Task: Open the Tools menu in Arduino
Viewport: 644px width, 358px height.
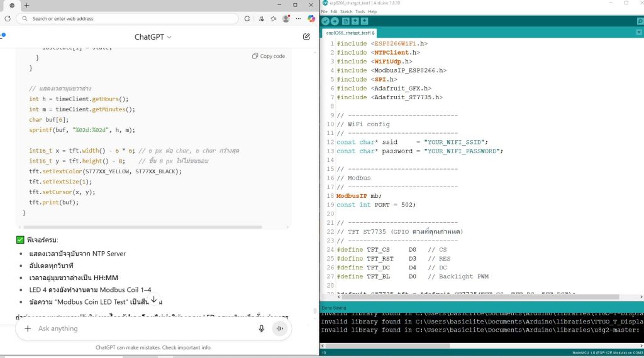Action: (x=360, y=11)
